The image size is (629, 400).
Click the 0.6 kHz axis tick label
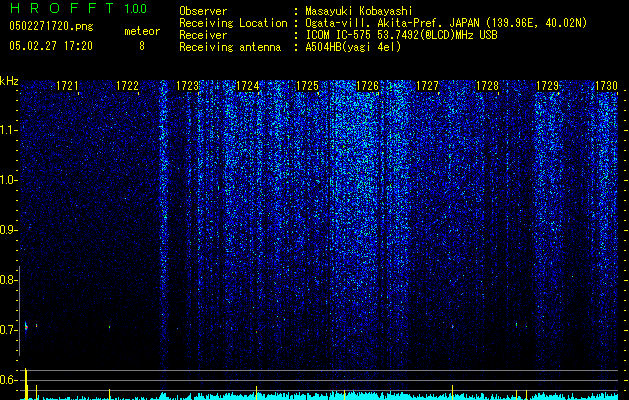pos(8,380)
